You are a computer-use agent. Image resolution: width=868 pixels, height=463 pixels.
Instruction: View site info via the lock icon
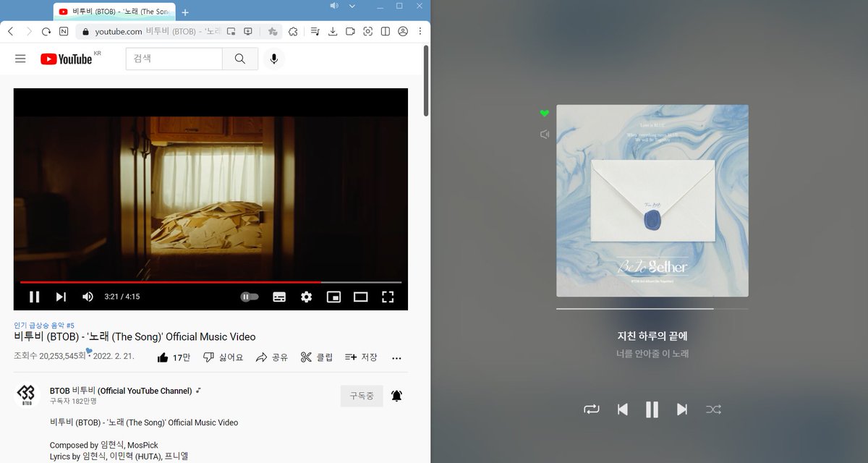click(85, 32)
